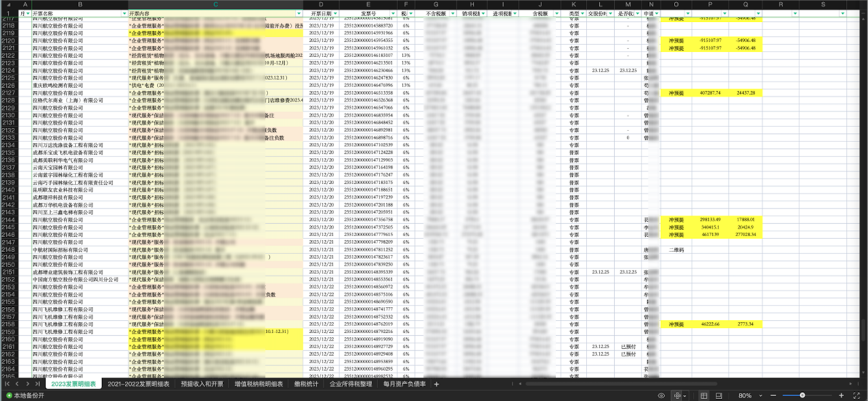Click the horizontal scrollbar
The width and height of the screenshot is (868, 401).
[618, 384]
